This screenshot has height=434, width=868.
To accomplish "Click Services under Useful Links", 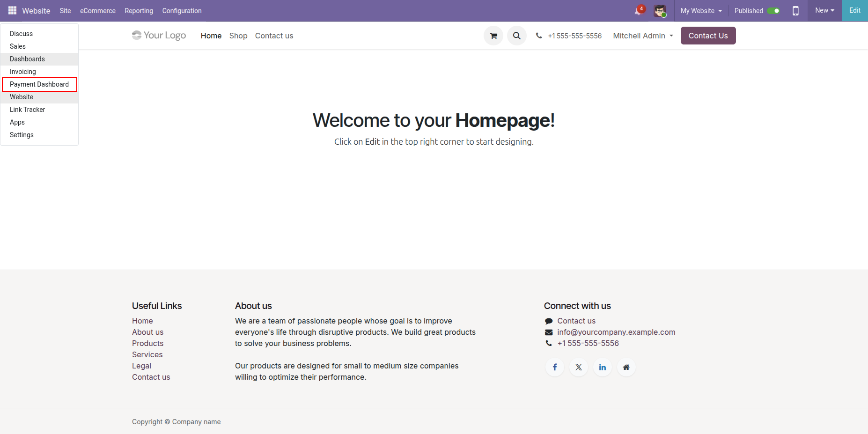I will tap(147, 354).
